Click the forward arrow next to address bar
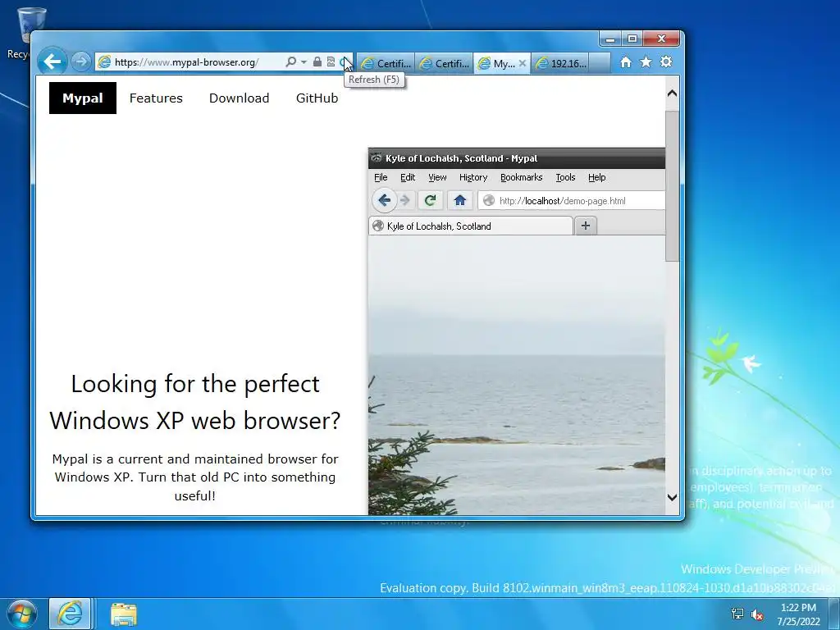 click(x=81, y=62)
